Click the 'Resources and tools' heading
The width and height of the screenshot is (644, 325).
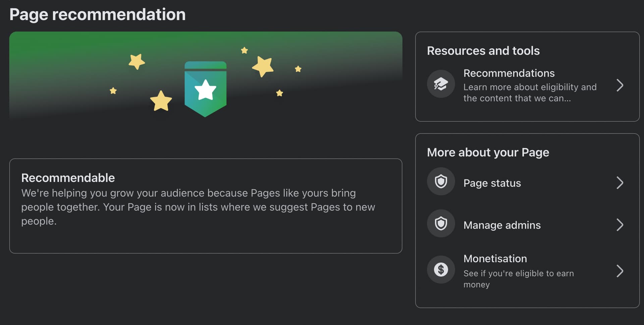(483, 51)
